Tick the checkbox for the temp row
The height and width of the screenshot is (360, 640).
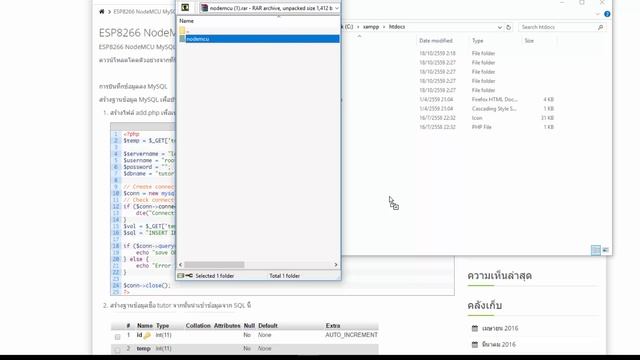[118, 350]
